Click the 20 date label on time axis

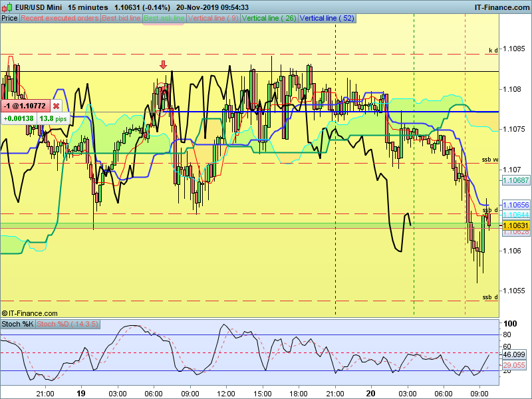coord(371,393)
